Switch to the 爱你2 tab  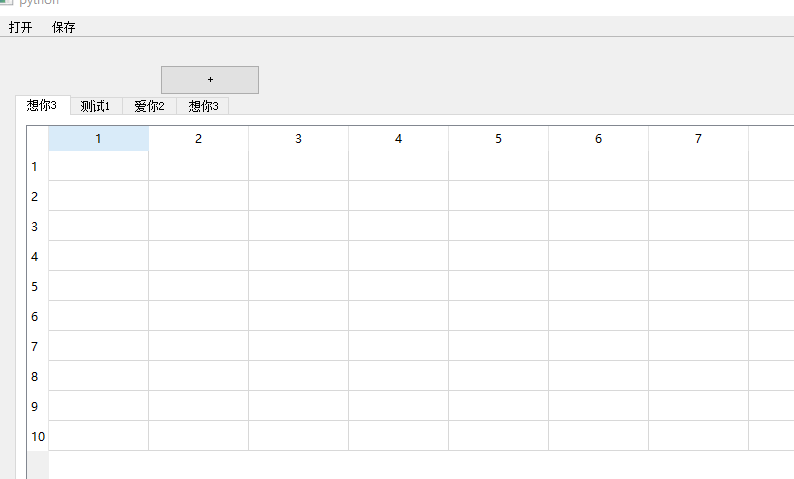coord(149,106)
